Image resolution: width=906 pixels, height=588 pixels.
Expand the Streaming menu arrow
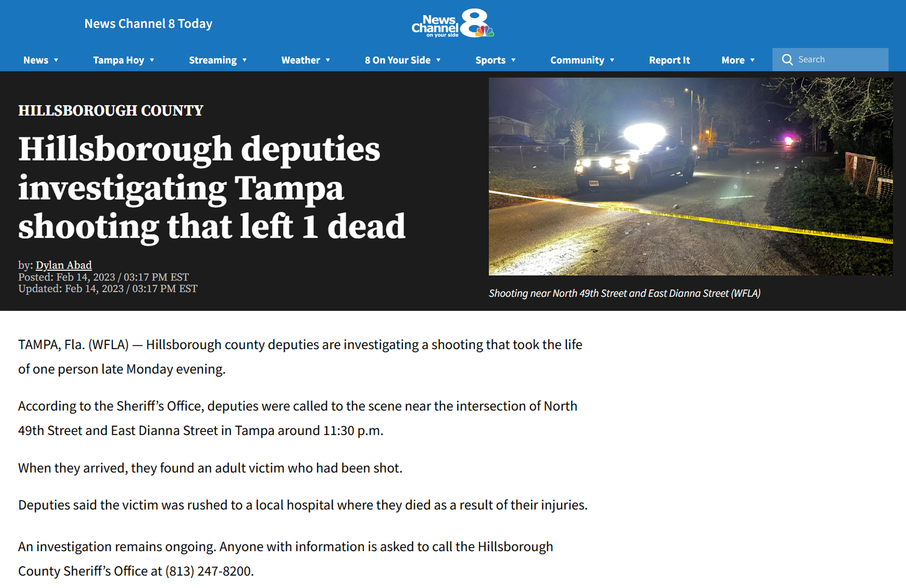(245, 60)
